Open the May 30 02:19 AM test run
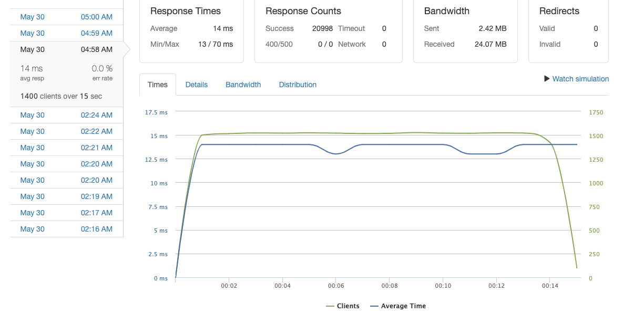Screen dimensions: 644x314 pyautogui.click(x=66, y=196)
